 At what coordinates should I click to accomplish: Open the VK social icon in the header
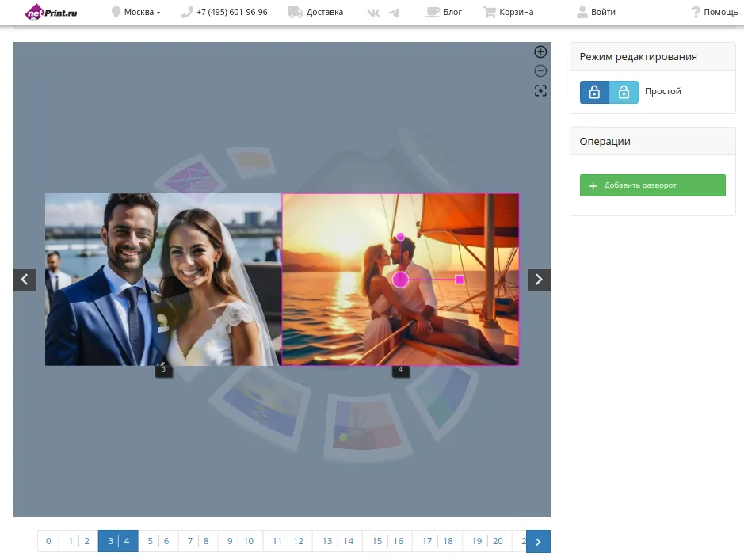(x=372, y=12)
